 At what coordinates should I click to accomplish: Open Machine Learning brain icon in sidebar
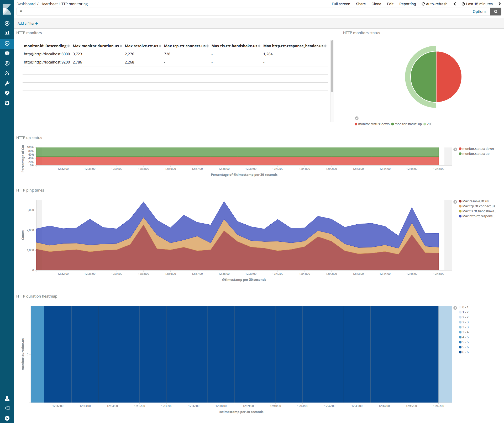(x=7, y=63)
